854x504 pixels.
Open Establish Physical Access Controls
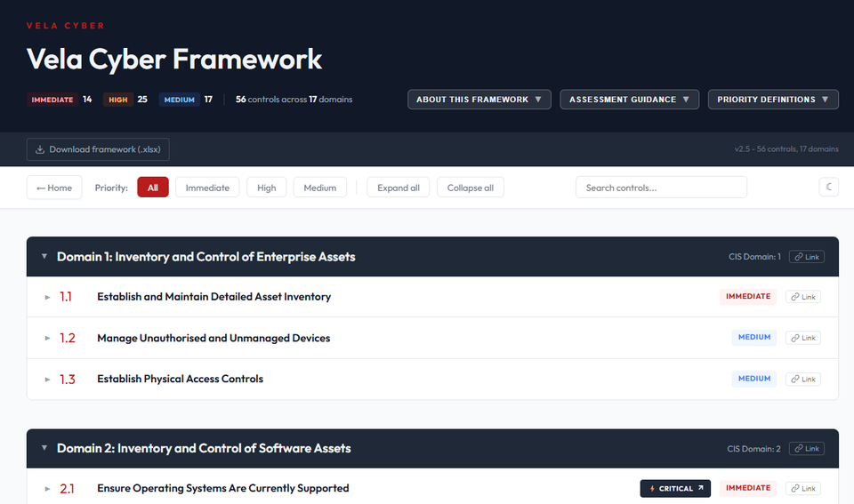181,379
